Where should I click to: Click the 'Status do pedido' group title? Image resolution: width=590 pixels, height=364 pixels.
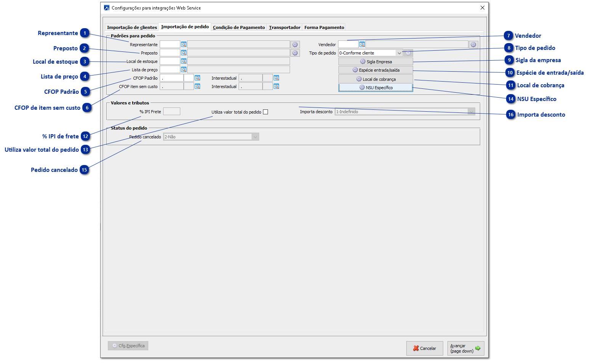click(129, 128)
